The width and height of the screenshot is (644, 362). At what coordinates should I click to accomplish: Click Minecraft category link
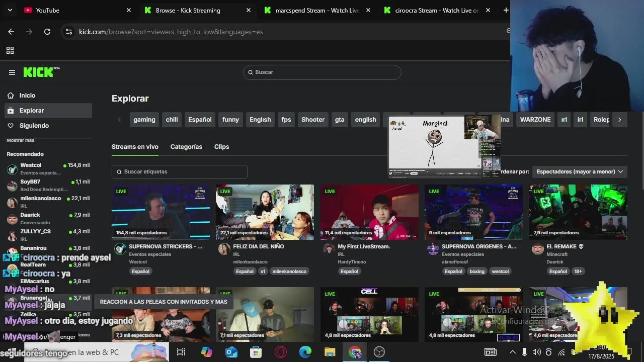[557, 254]
